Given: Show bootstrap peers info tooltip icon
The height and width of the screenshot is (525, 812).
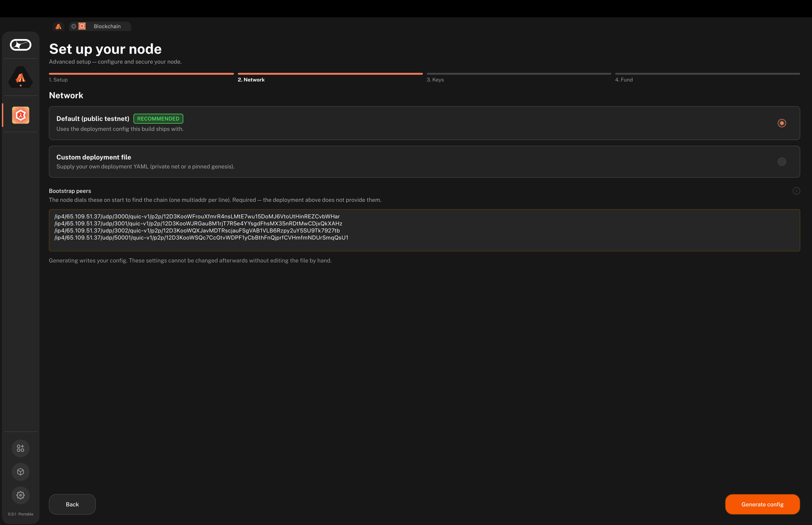Looking at the screenshot, I should [796, 191].
